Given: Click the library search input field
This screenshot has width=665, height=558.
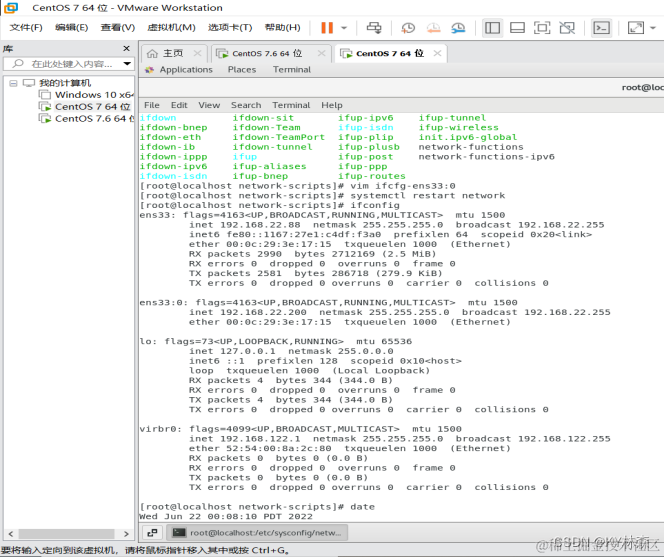Looking at the screenshot, I should point(71,64).
